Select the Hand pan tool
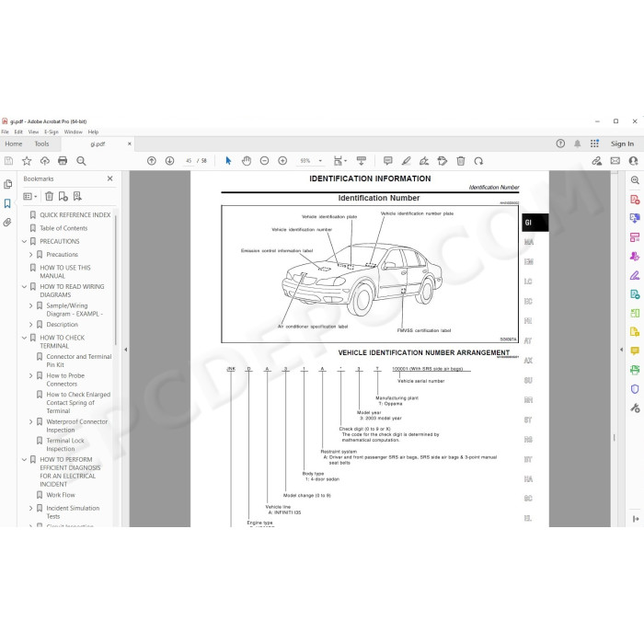 click(247, 161)
